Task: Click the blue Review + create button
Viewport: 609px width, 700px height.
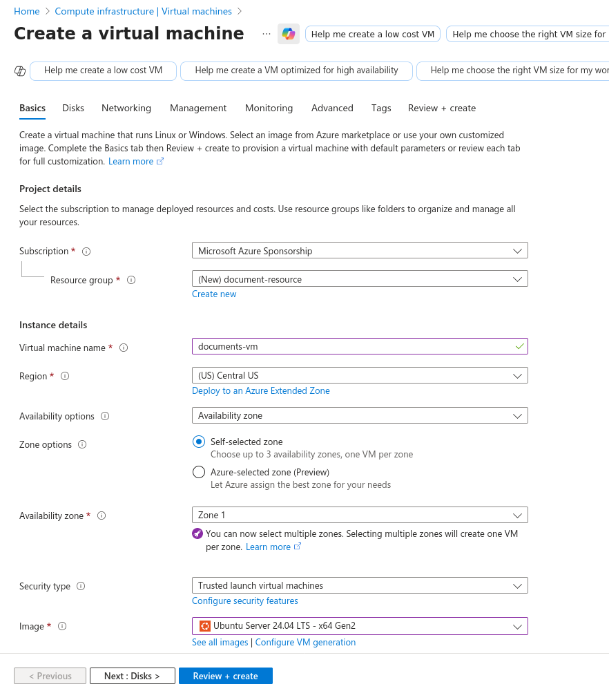Action: point(225,676)
